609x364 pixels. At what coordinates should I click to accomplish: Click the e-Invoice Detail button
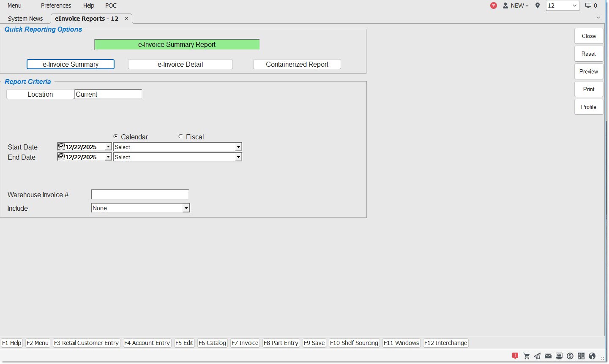tap(180, 64)
